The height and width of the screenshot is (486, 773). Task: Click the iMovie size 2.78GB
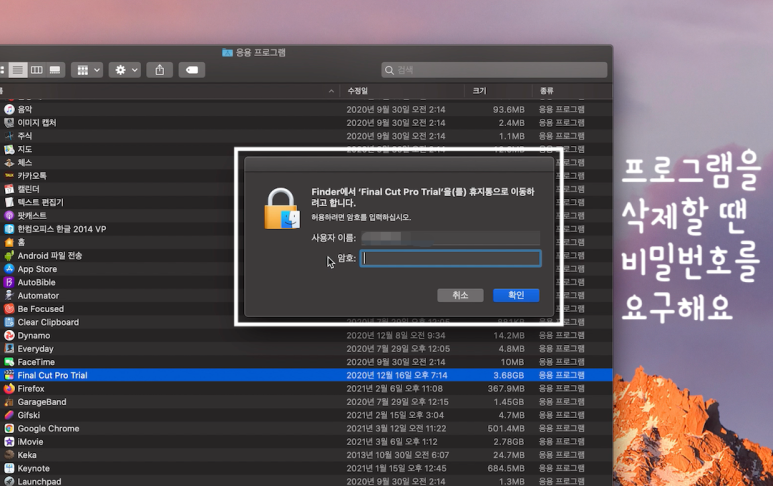509,442
